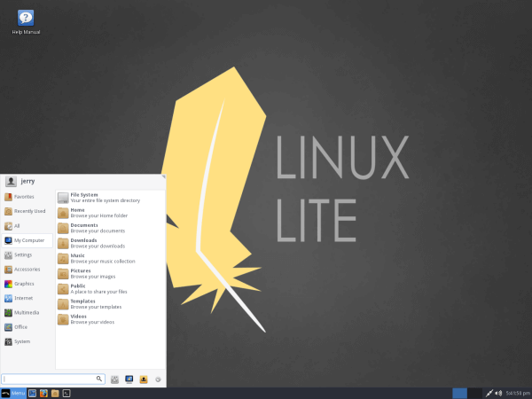Click the volume speaker tray icon
This screenshot has width=532, height=399.
(498, 393)
